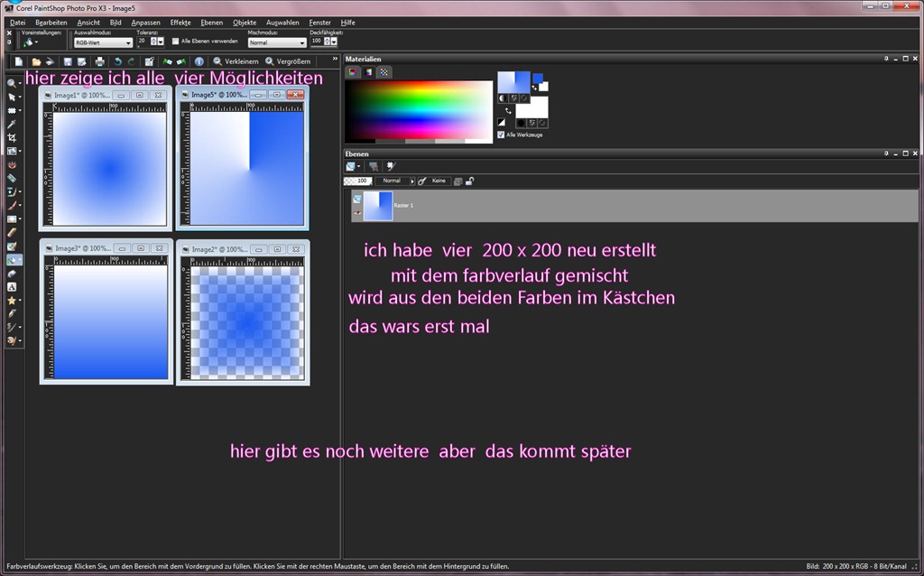Toggle foreground transparent material button
The image size is (924, 576).
coord(524,98)
